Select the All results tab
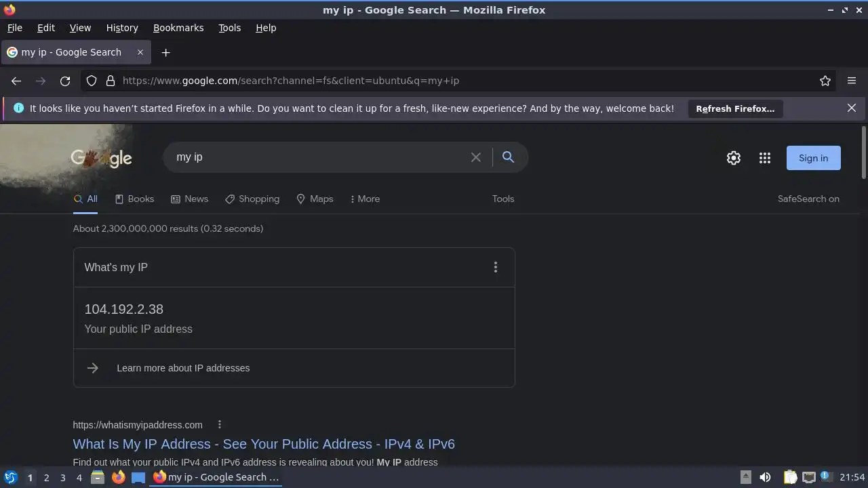The image size is (868, 488). point(85,199)
